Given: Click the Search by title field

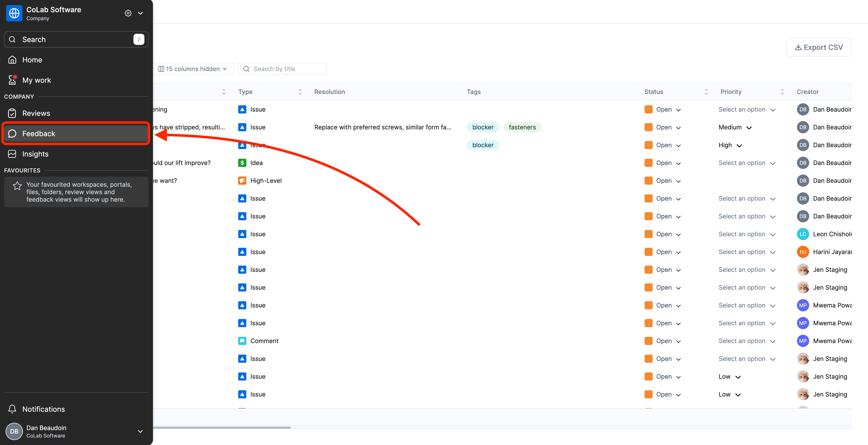Looking at the screenshot, I should (282, 69).
